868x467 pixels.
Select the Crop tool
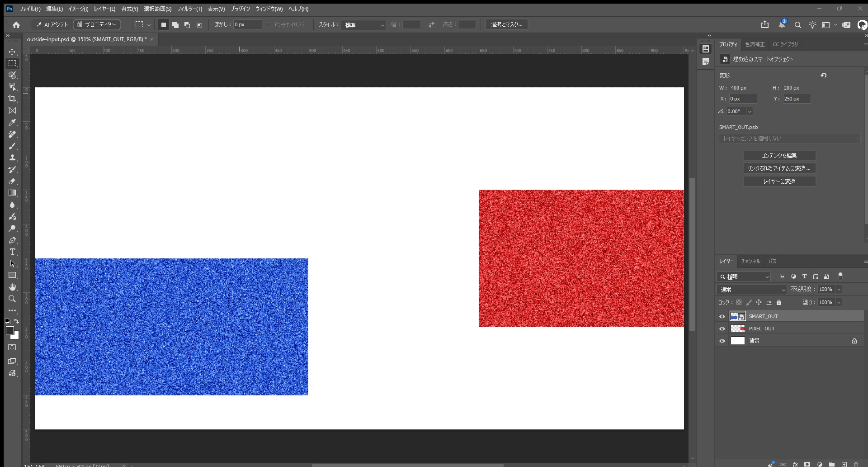point(12,99)
